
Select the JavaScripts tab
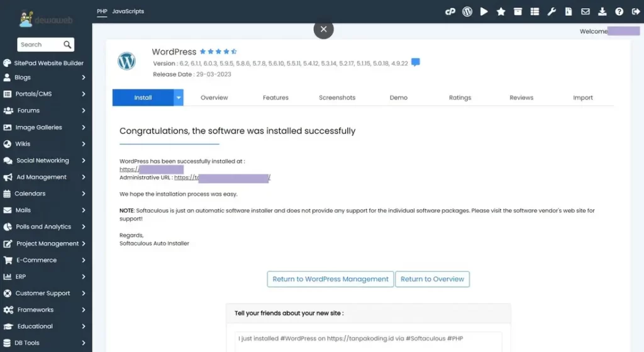(x=128, y=11)
